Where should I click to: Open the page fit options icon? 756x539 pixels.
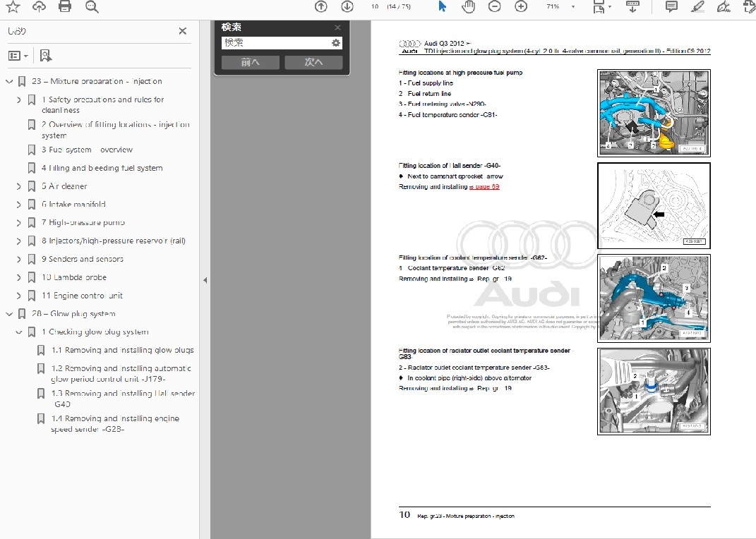599,6
